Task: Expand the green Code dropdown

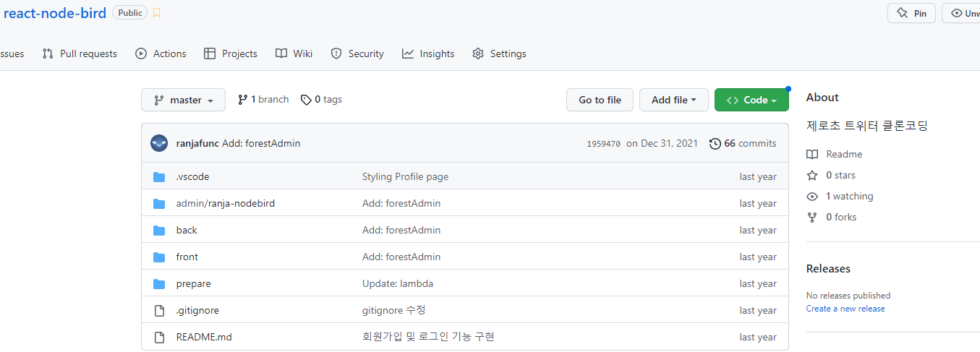Action: [x=751, y=100]
